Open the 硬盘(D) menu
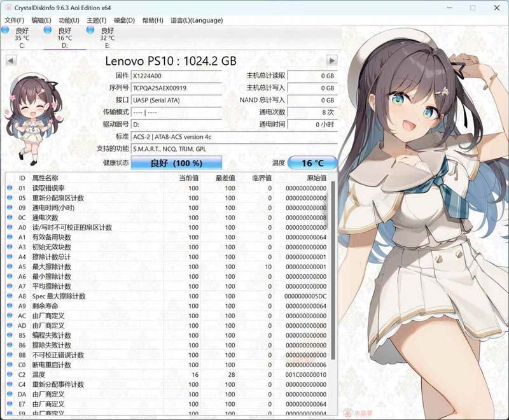Screen dimensions: 509x420 click(124, 20)
